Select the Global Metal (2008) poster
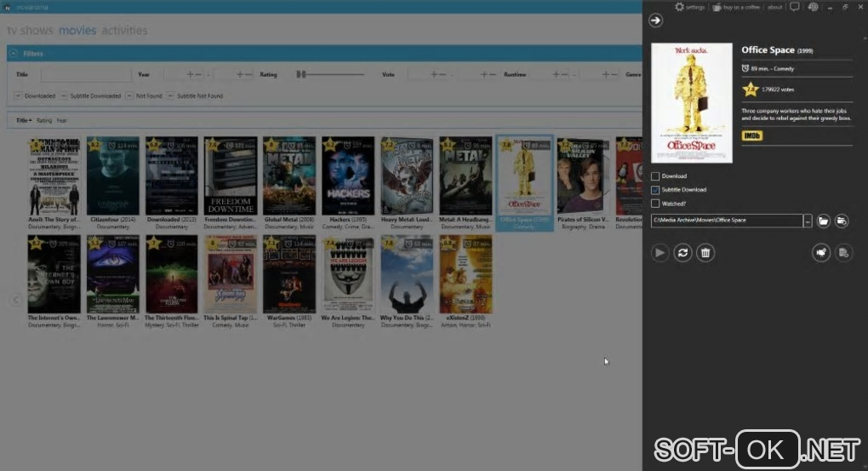This screenshot has height=471, width=868. coord(289,176)
